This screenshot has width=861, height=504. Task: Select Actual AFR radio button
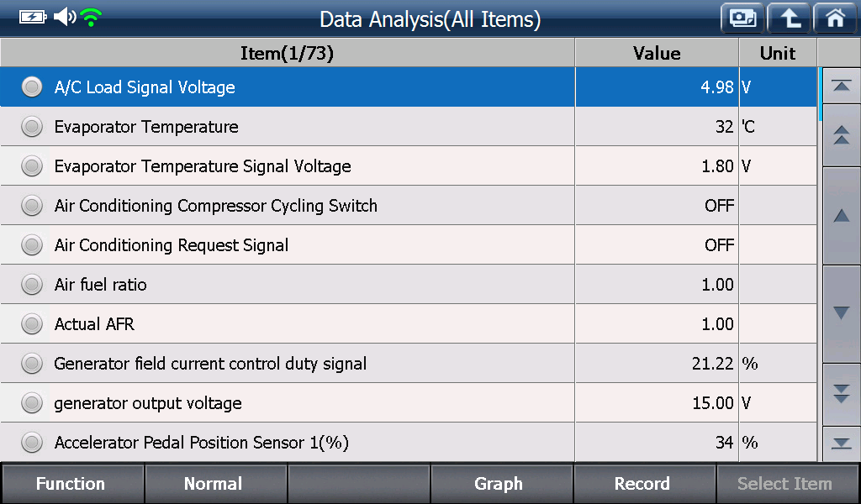(x=32, y=324)
